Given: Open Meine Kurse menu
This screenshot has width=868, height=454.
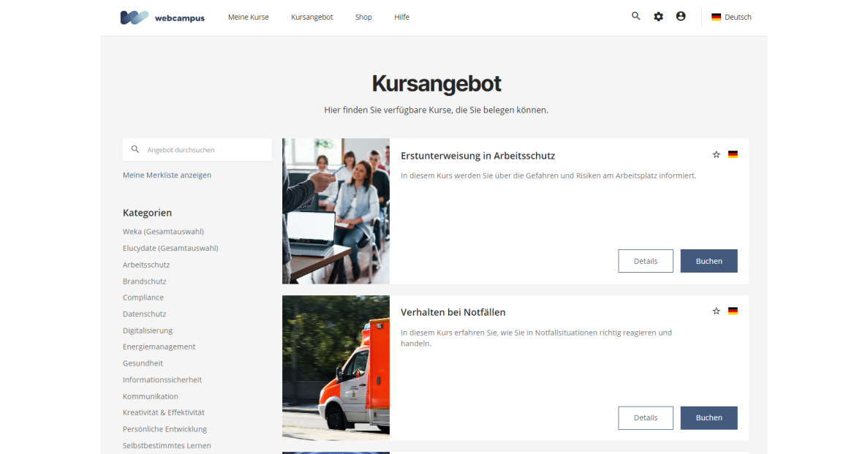Looking at the screenshot, I should click(x=249, y=17).
